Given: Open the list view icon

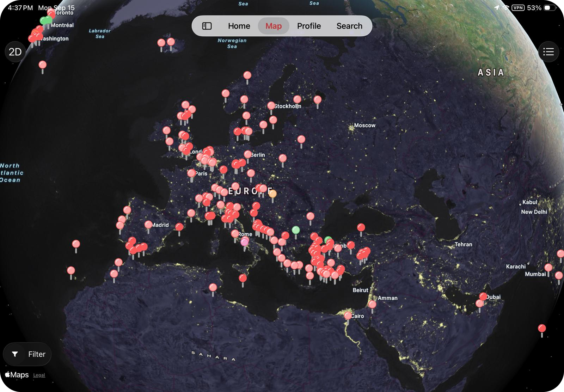Looking at the screenshot, I should coord(548,52).
